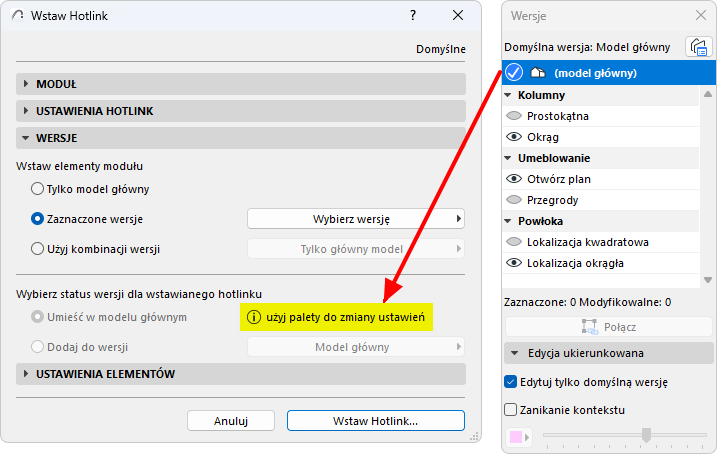The height and width of the screenshot is (454, 717).
Task: Click the pink color swatch in Wersje
Action: (518, 437)
